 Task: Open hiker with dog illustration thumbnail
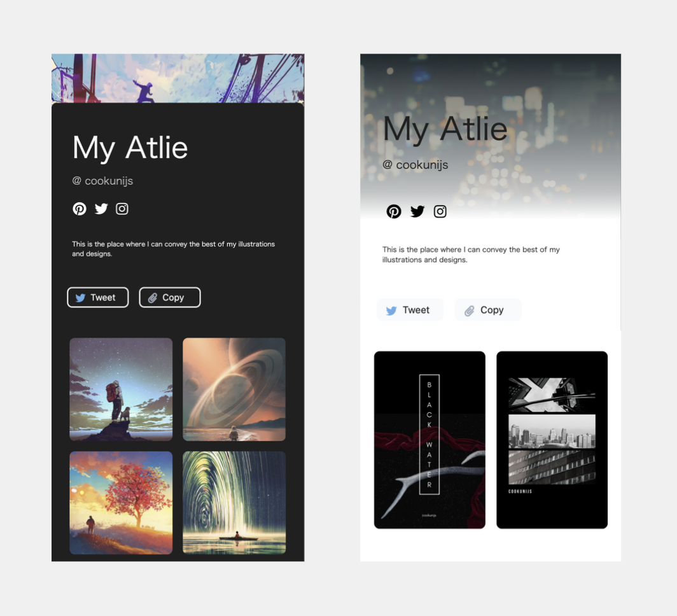121,389
